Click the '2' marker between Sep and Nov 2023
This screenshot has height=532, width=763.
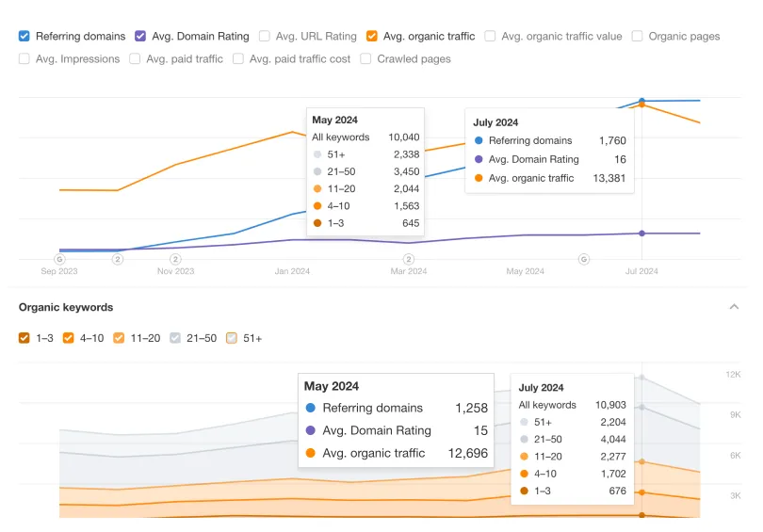(x=117, y=259)
